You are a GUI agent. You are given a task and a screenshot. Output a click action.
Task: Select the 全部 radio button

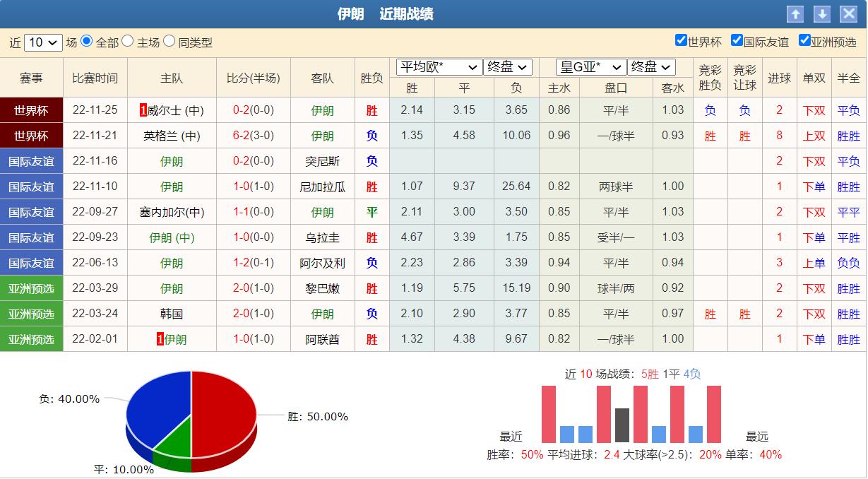coord(88,42)
